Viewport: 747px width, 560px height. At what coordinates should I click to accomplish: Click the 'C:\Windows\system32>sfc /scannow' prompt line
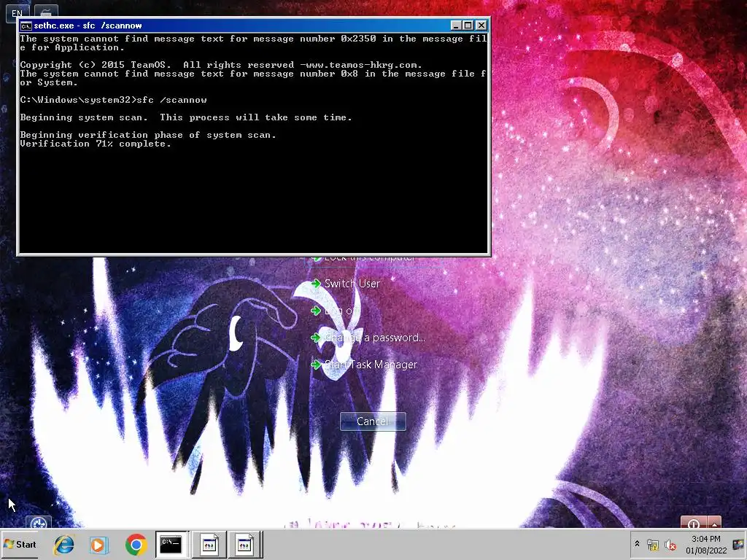(x=113, y=100)
